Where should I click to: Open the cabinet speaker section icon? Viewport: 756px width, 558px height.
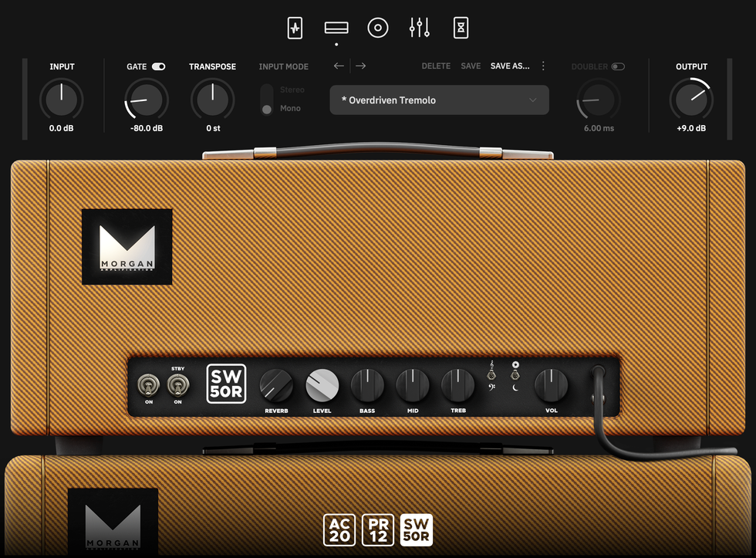pyautogui.click(x=378, y=28)
